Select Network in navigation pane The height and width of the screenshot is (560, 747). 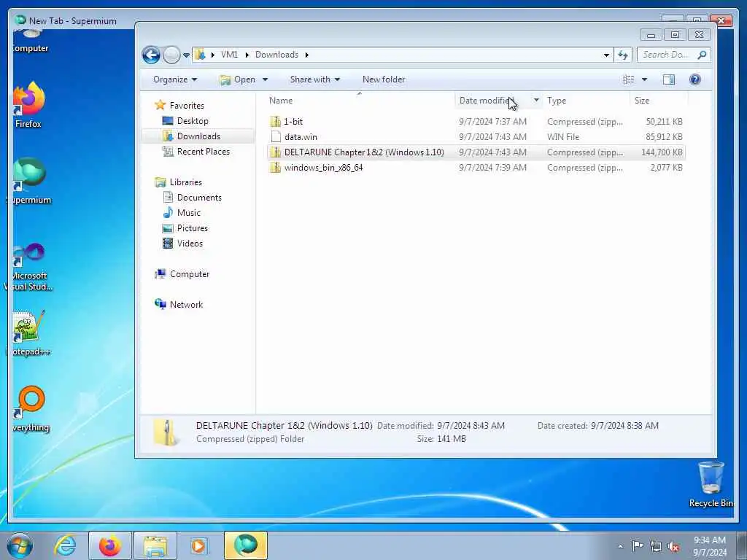pos(186,304)
